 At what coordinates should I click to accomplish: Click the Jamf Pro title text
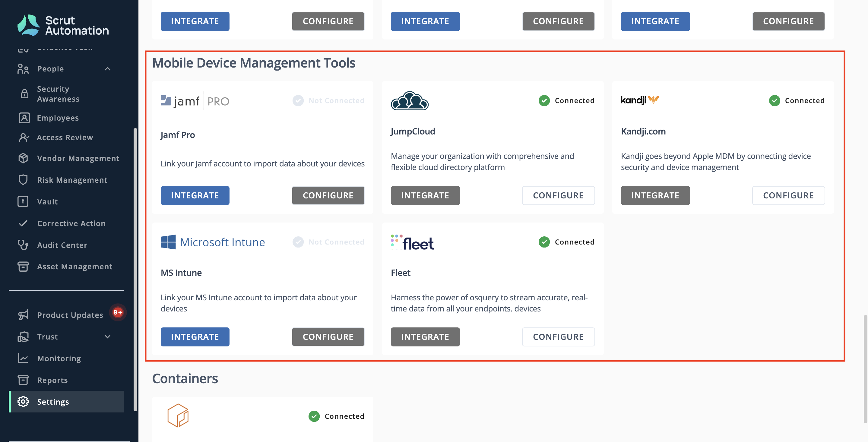tap(178, 135)
